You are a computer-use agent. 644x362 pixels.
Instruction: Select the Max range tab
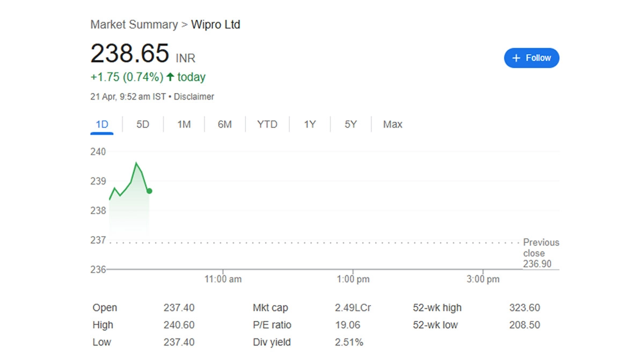(392, 124)
